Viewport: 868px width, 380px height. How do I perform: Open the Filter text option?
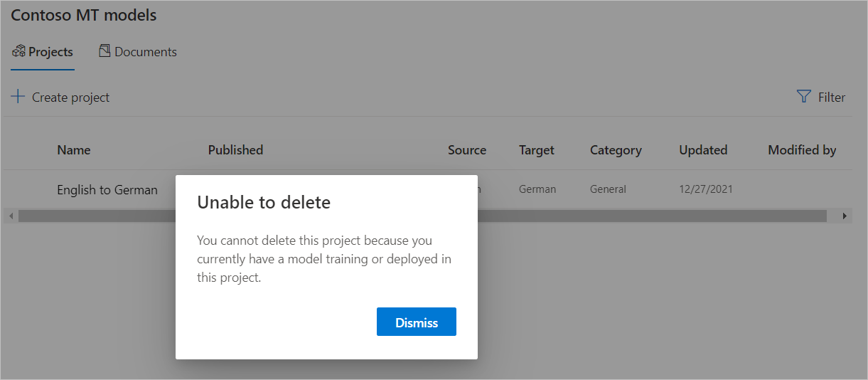(831, 97)
